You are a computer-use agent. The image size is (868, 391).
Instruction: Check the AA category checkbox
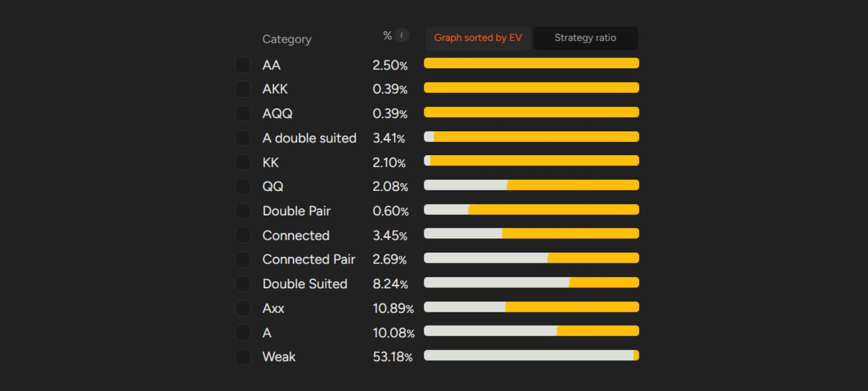242,65
